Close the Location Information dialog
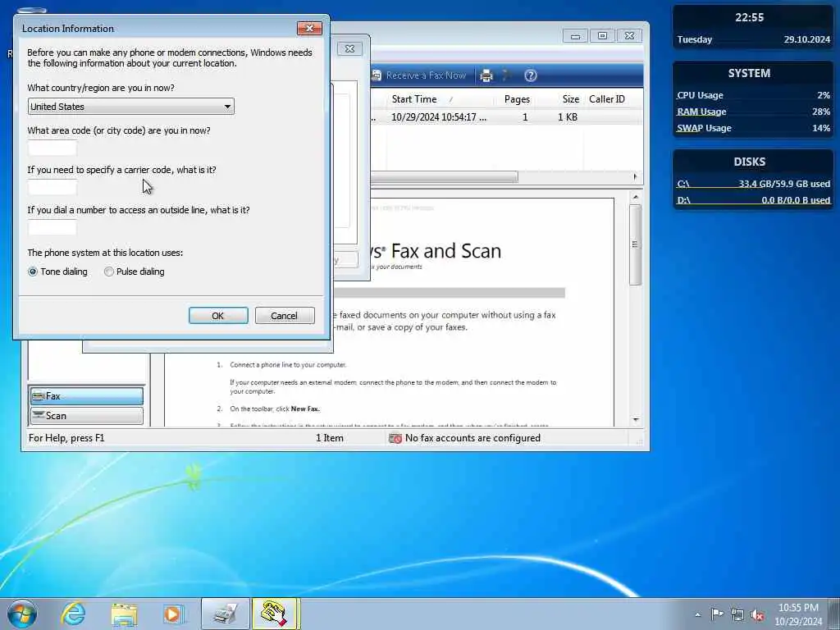This screenshot has width=840, height=630. (x=309, y=29)
